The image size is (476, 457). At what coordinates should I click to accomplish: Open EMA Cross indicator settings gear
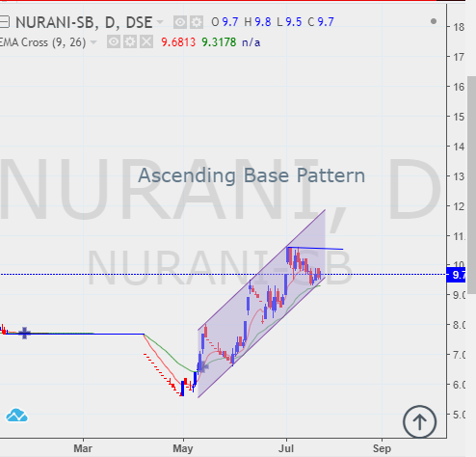[130, 42]
